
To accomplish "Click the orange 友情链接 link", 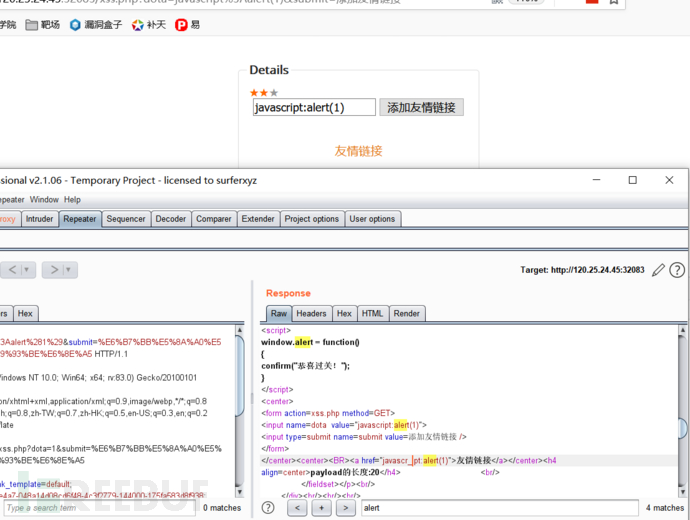I will [x=358, y=151].
